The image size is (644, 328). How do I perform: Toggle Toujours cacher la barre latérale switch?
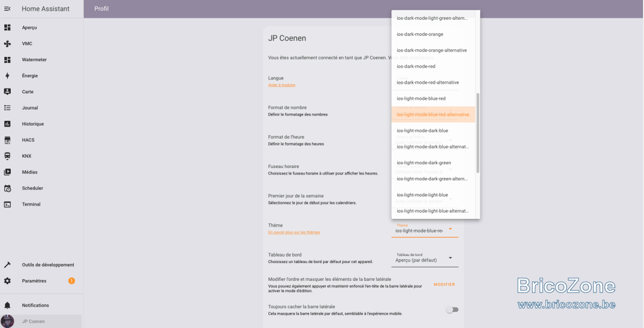452,310
